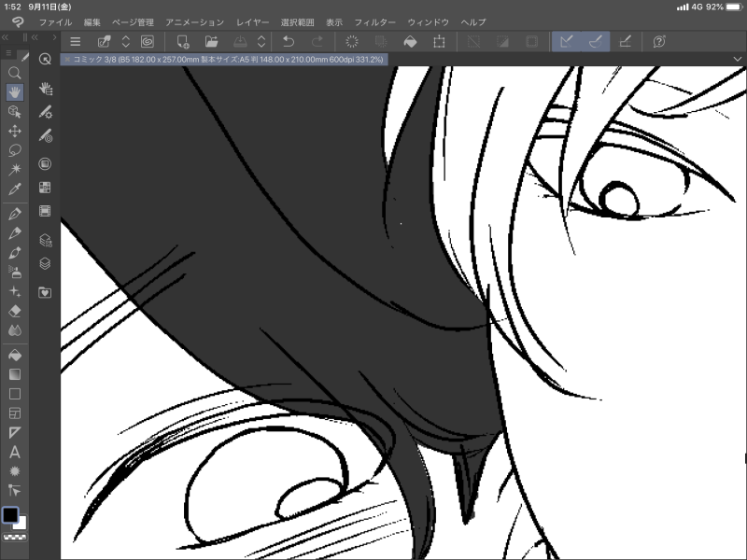Open stepper arrows next to save icon
The height and width of the screenshot is (560, 747).
pyautogui.click(x=261, y=41)
